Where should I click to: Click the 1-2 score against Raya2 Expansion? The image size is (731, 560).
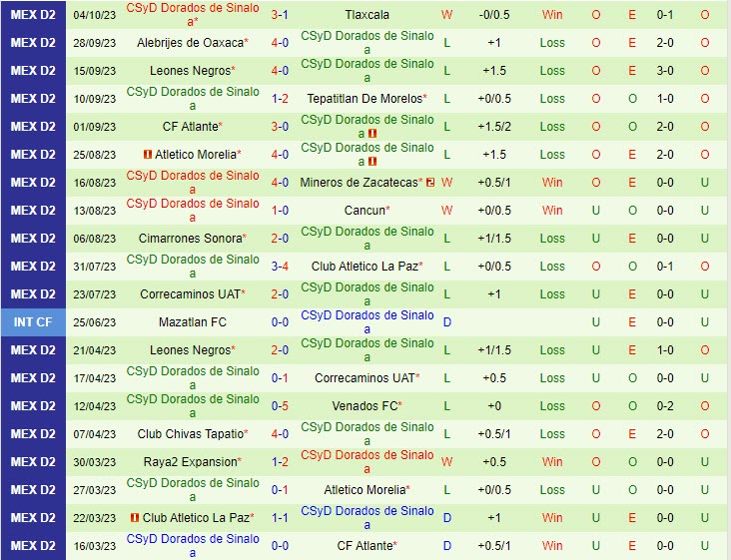coord(280,462)
